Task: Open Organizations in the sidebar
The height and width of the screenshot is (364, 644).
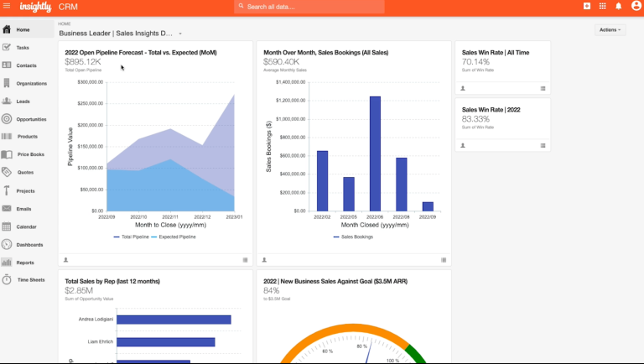Action: coord(31,83)
